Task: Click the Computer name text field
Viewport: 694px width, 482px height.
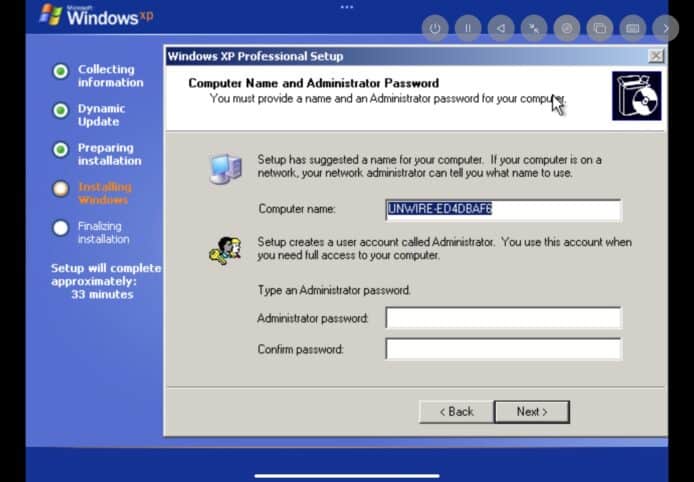Action: click(503, 210)
